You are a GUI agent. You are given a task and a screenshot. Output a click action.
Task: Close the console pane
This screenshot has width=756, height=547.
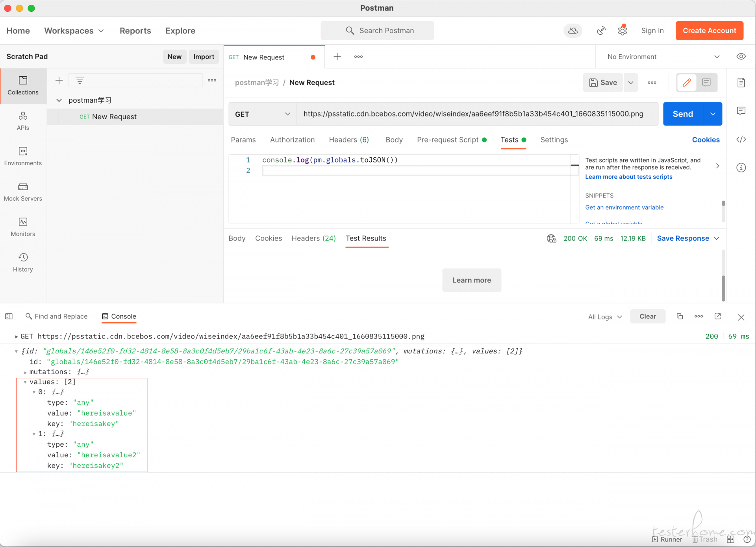tap(741, 317)
